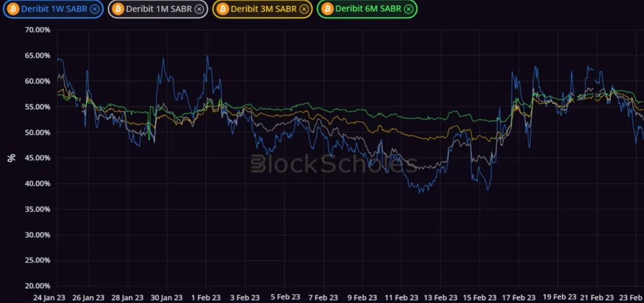Remove the Deribit 3M SABR series
Viewport: 644px width, 303px height.
click(303, 9)
